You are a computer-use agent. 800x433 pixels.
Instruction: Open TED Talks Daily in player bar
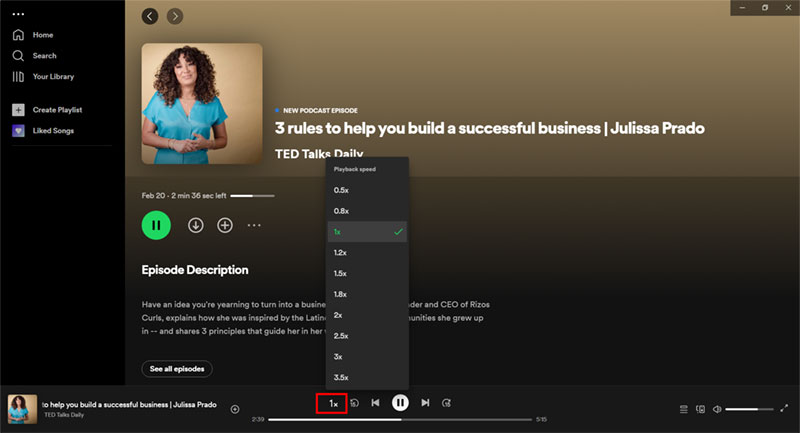(64, 415)
